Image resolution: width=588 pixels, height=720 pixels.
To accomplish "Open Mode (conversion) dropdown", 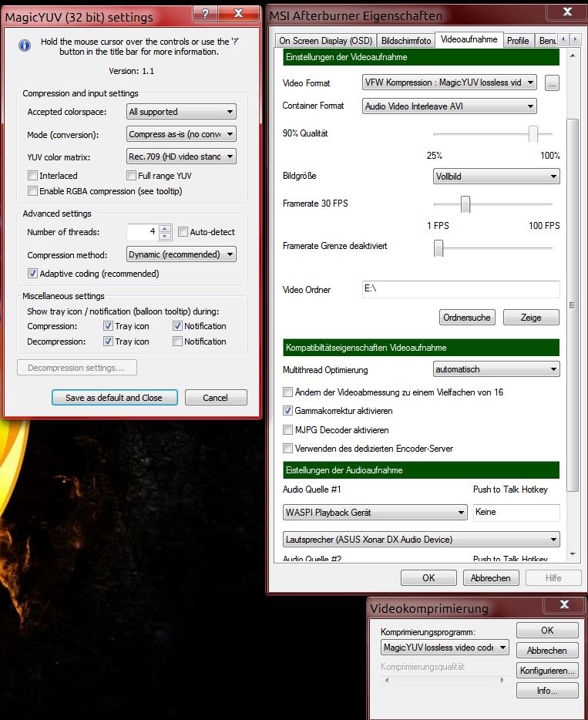I will (x=181, y=134).
